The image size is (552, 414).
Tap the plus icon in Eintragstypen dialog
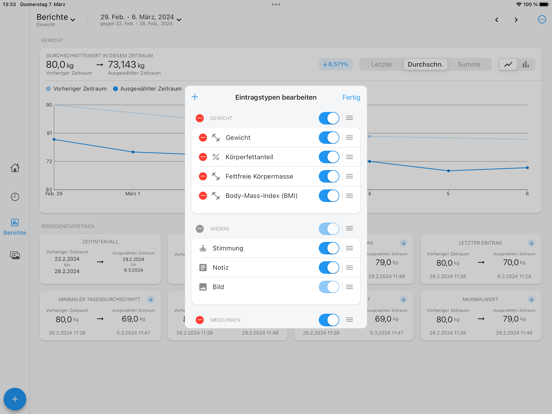coord(195,97)
